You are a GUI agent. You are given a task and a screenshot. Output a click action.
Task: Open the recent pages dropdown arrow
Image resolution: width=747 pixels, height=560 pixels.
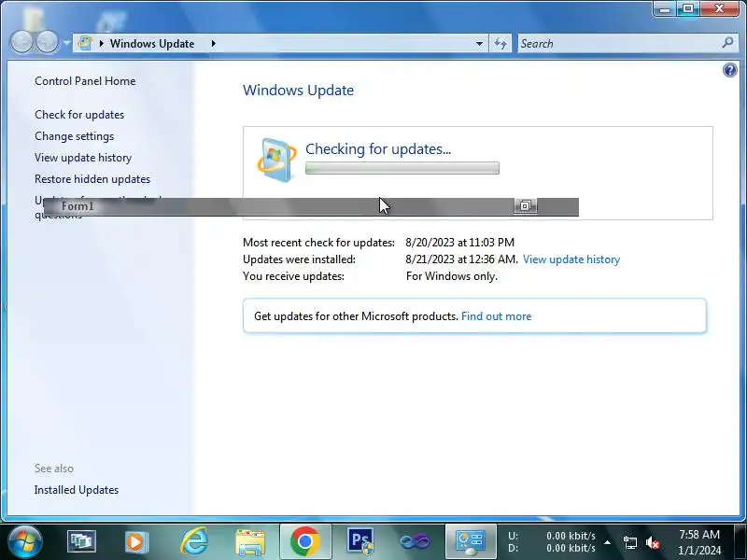(x=66, y=43)
